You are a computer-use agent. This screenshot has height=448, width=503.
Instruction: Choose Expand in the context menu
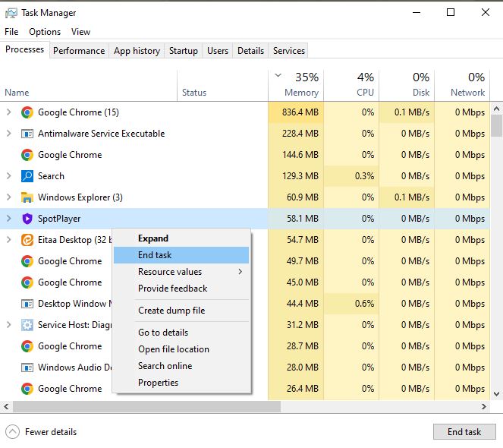click(x=181, y=238)
